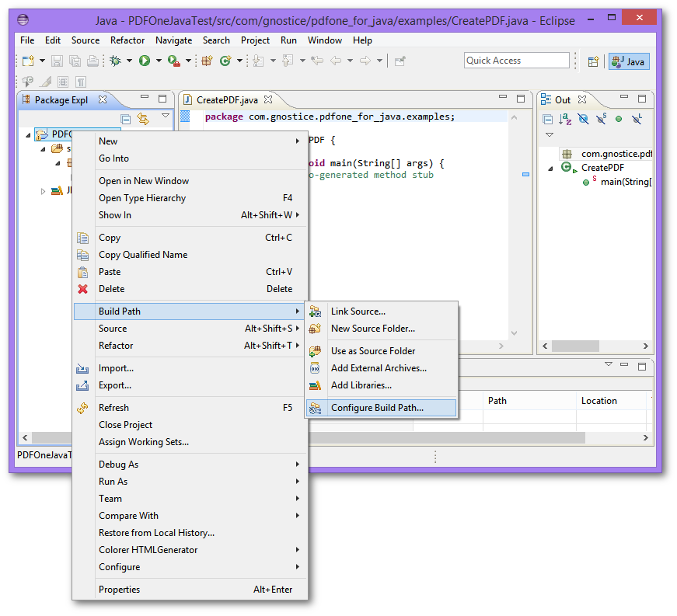Click the Print toolbar icon
The width and height of the screenshot is (677, 616).
click(x=92, y=61)
